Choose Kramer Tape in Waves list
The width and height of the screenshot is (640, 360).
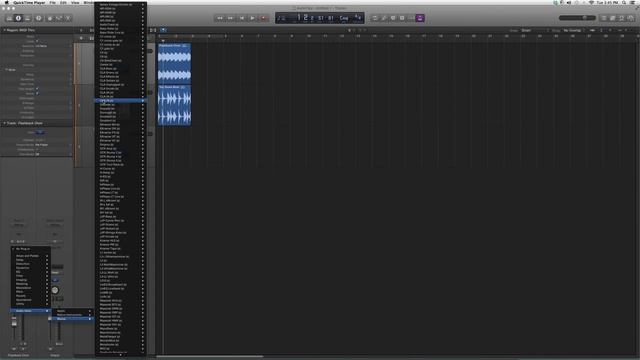(x=121, y=249)
